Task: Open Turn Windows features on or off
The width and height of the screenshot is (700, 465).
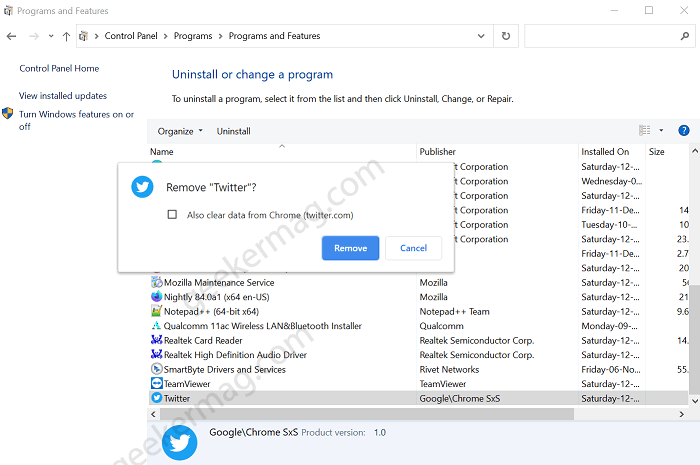Action: pos(76,120)
